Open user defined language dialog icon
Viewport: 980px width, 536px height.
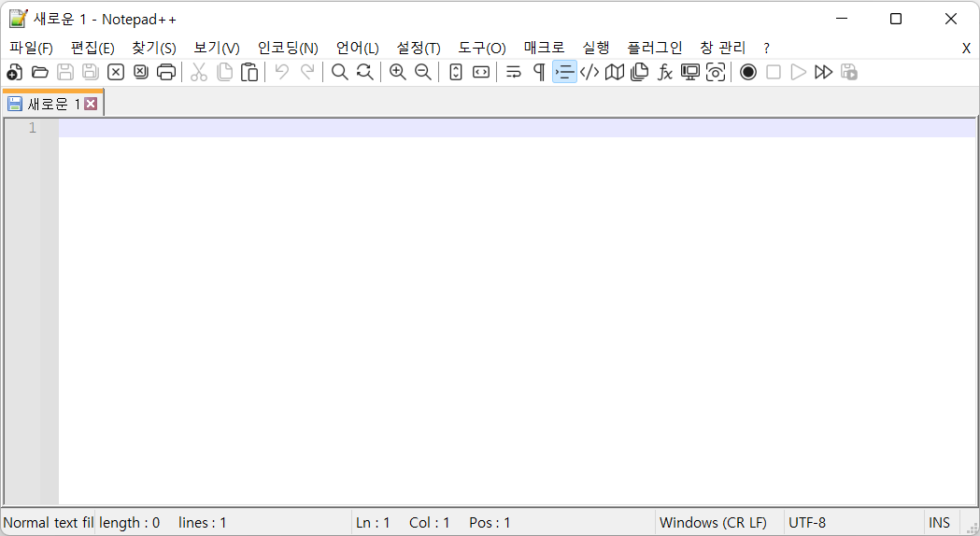coord(589,73)
